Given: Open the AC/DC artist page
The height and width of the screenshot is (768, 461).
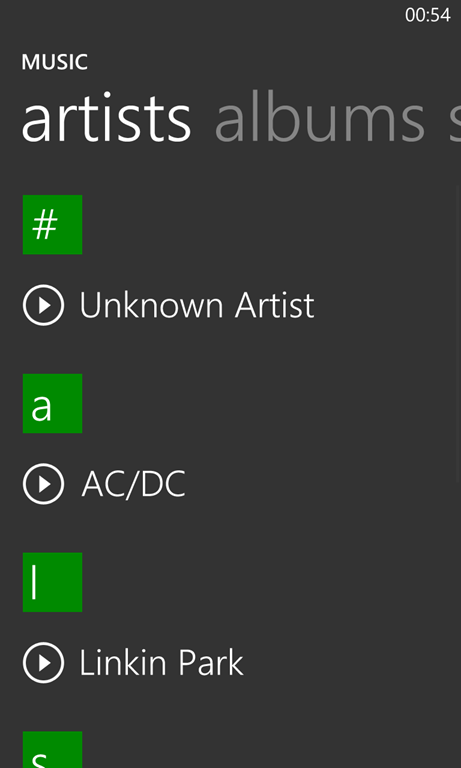Looking at the screenshot, I should [x=133, y=484].
